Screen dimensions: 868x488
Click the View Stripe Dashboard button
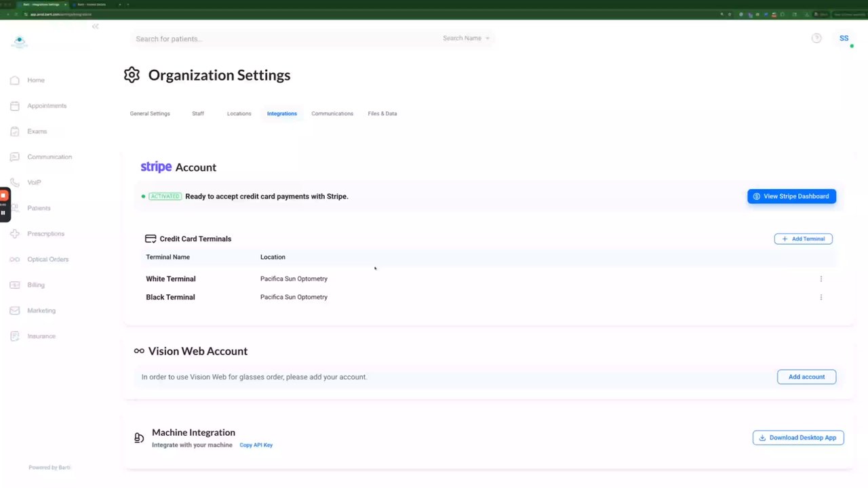(x=791, y=197)
